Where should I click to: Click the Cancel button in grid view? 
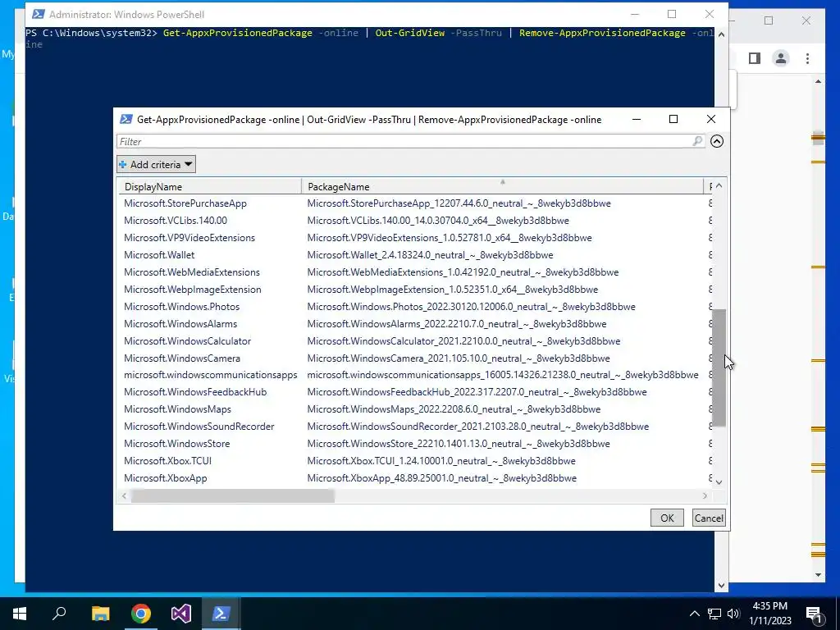point(709,518)
